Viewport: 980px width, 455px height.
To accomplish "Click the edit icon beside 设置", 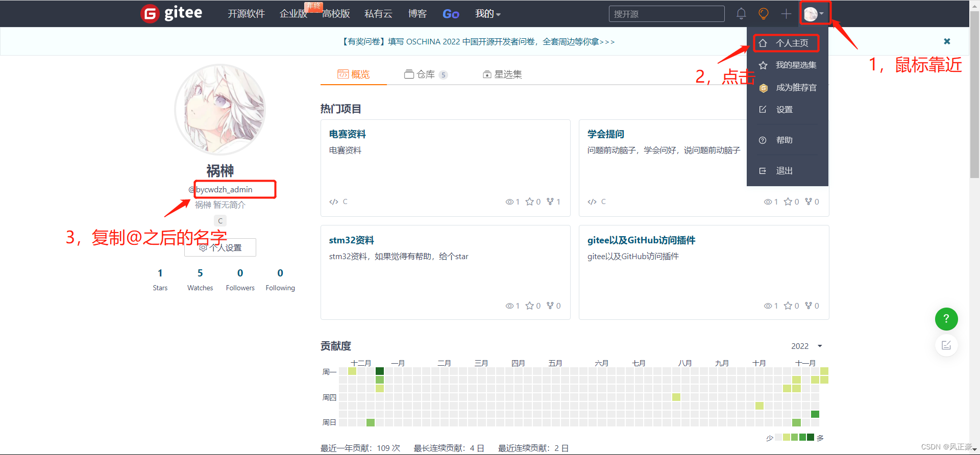I will click(763, 110).
